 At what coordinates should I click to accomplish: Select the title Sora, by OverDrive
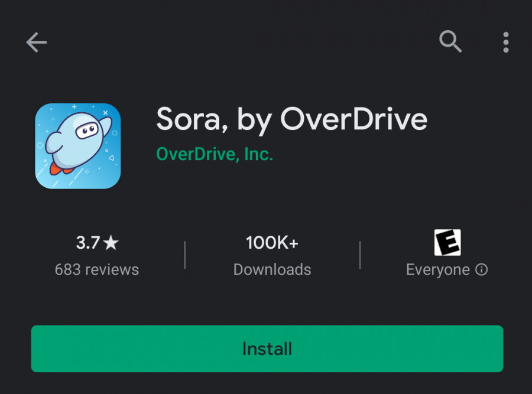291,120
